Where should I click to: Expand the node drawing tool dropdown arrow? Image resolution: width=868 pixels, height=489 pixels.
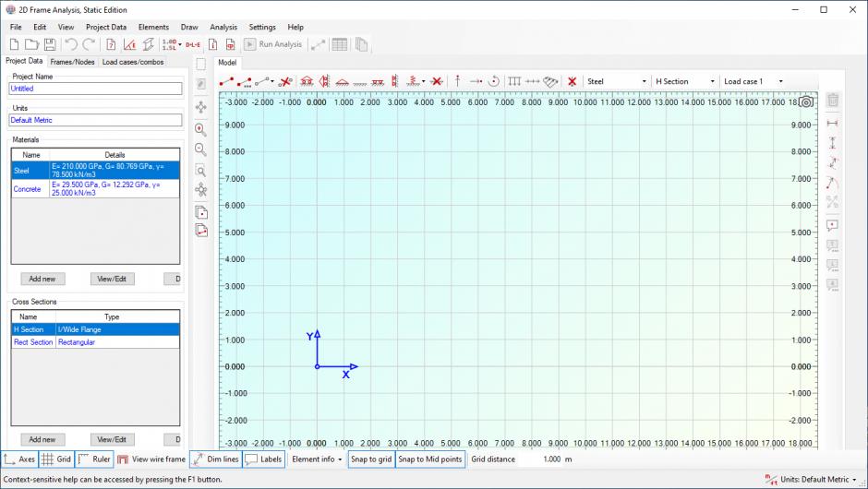click(x=272, y=81)
